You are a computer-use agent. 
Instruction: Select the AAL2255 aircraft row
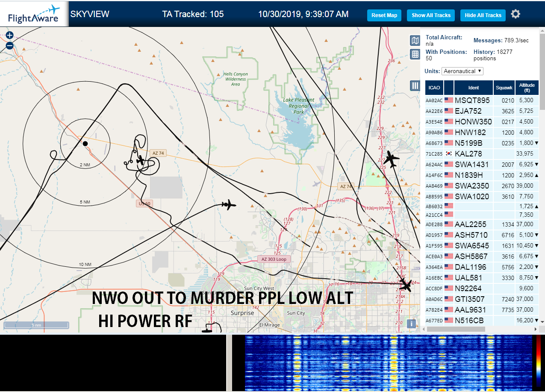[x=482, y=224]
